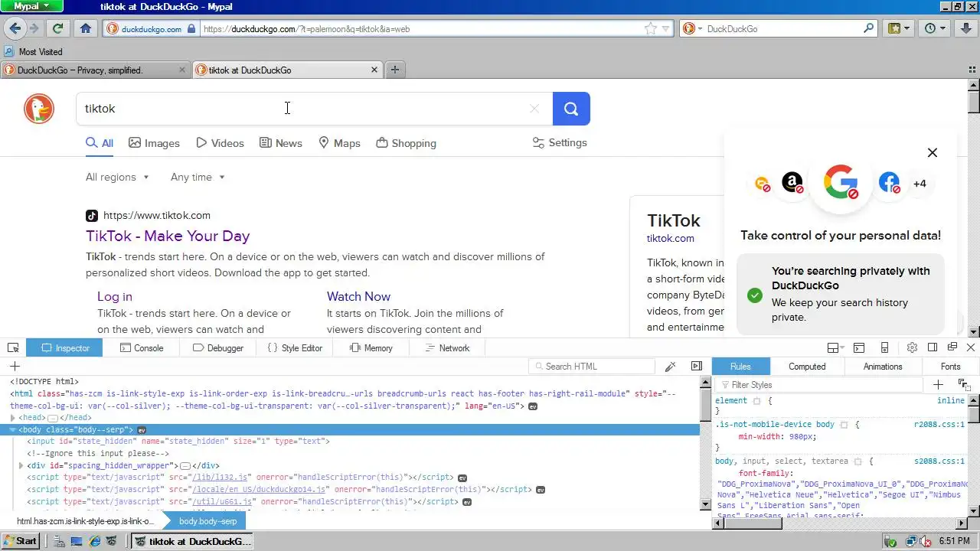Expand the spacing_hidden_wrapper div node
980x551 pixels.
click(x=21, y=465)
